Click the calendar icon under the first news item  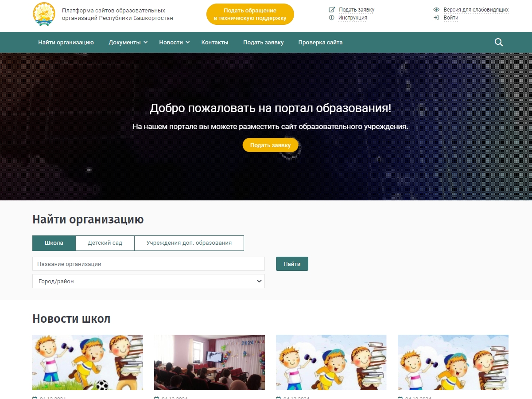coord(35,398)
